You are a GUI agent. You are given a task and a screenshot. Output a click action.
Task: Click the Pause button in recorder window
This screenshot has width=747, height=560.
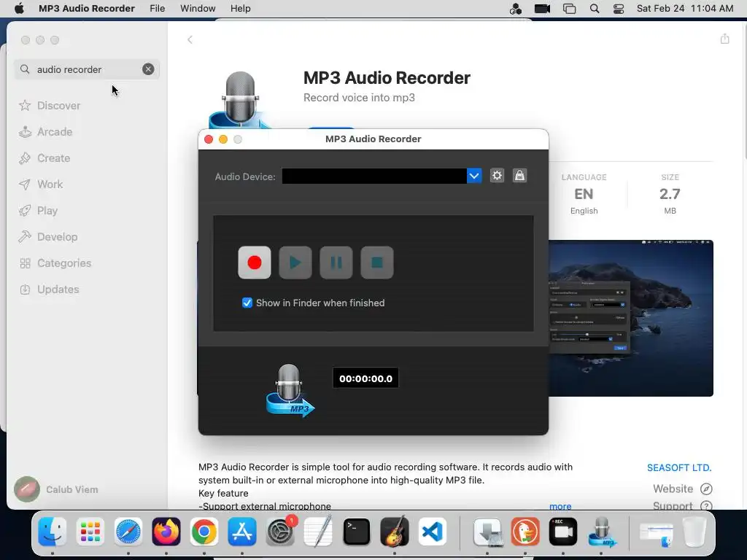336,262
